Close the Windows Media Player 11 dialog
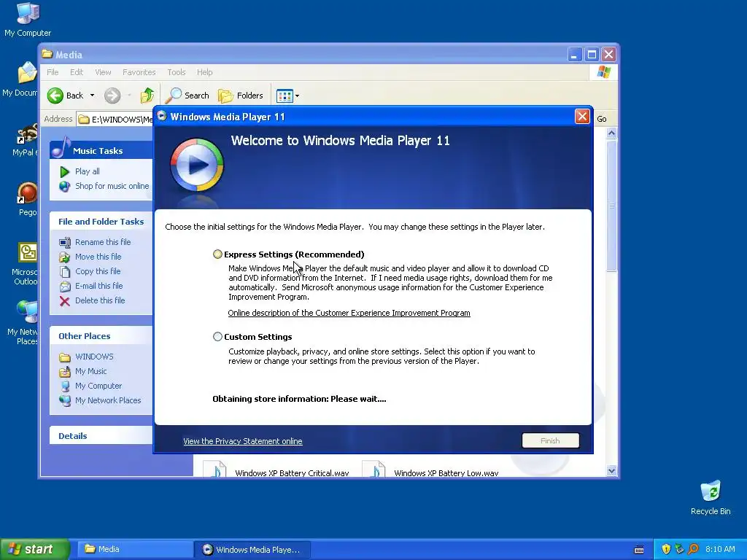The height and width of the screenshot is (560, 747). 582,117
